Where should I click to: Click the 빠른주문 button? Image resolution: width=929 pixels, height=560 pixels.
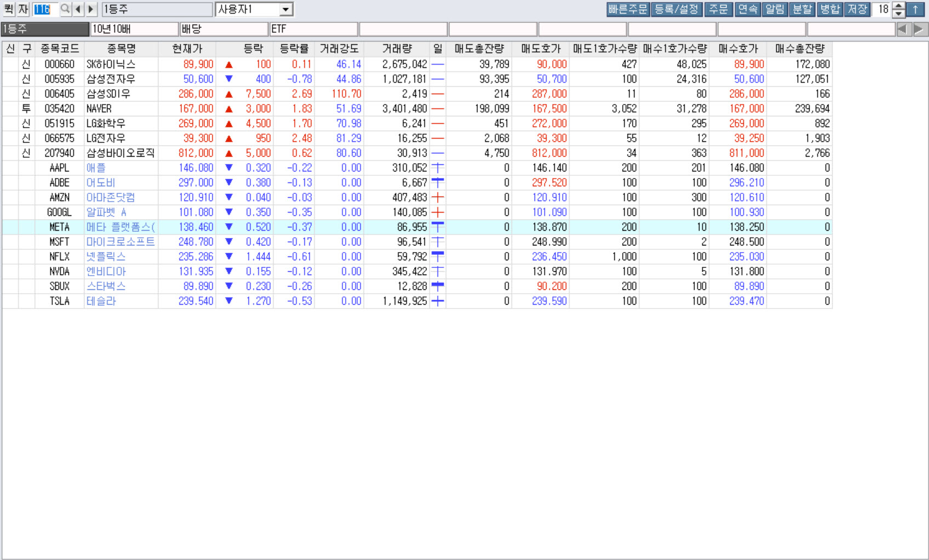(628, 9)
